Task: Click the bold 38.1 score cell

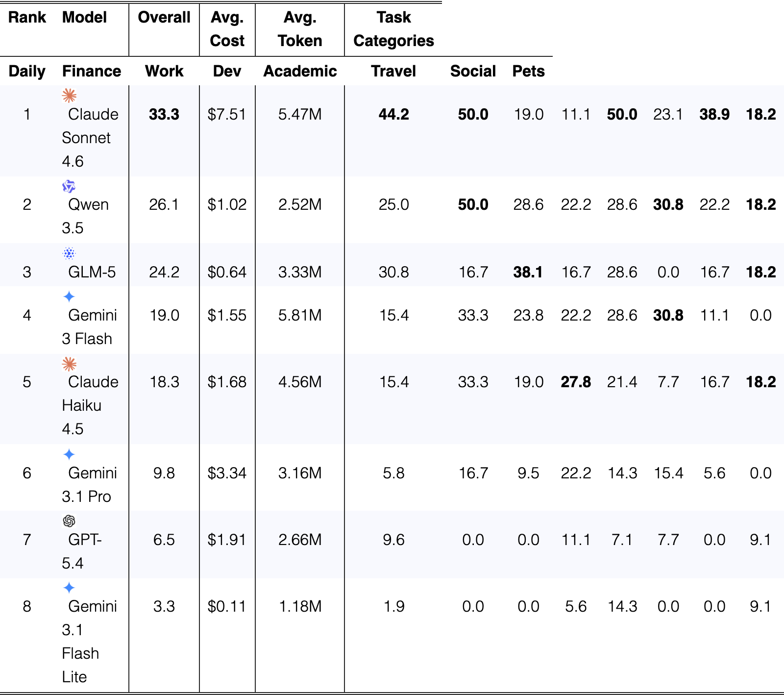Action: pos(528,272)
